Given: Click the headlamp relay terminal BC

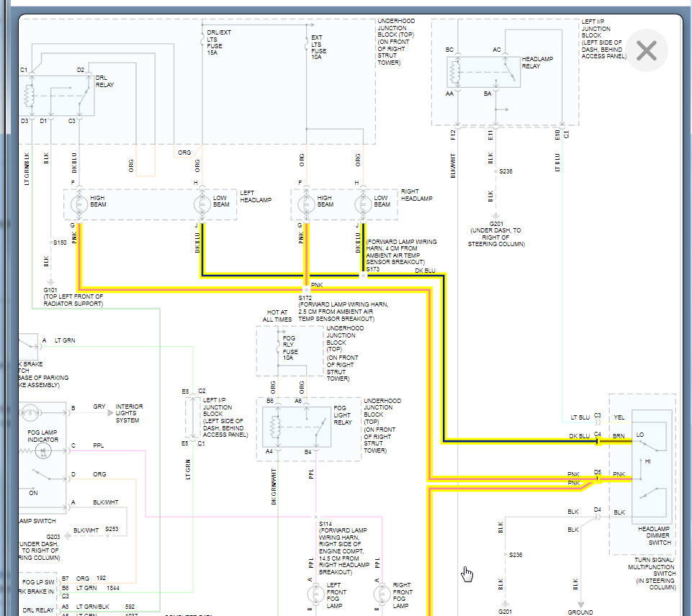Looking at the screenshot, I should pyautogui.click(x=449, y=50).
